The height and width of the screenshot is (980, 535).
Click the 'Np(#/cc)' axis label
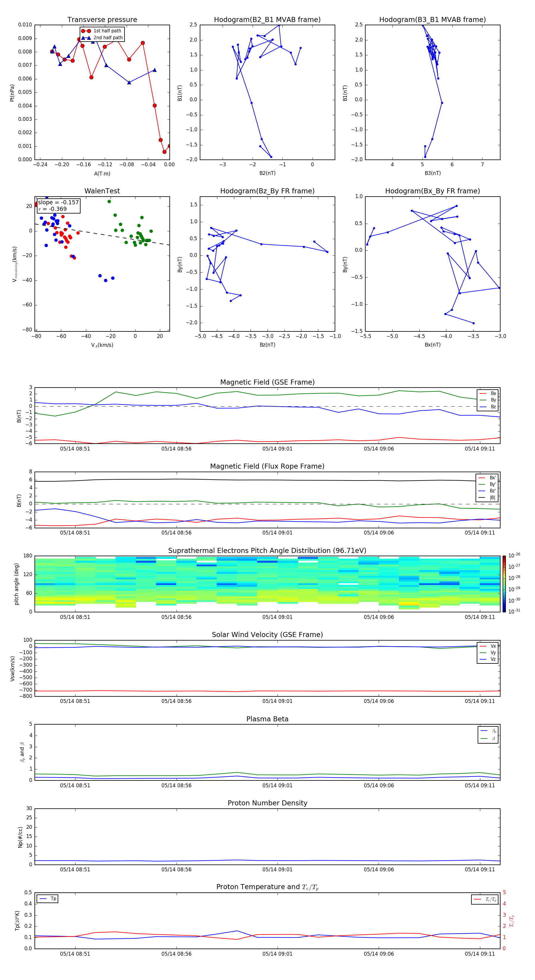coord(20,837)
